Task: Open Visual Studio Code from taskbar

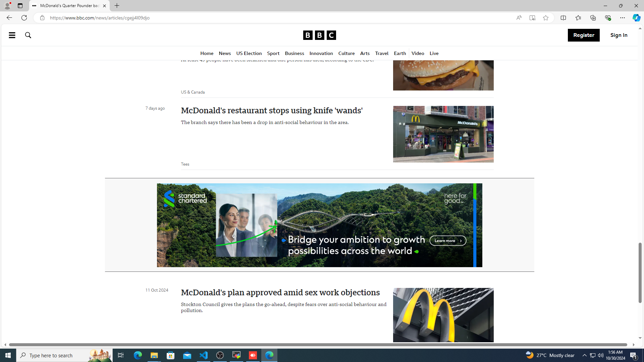Action: tap(204, 355)
